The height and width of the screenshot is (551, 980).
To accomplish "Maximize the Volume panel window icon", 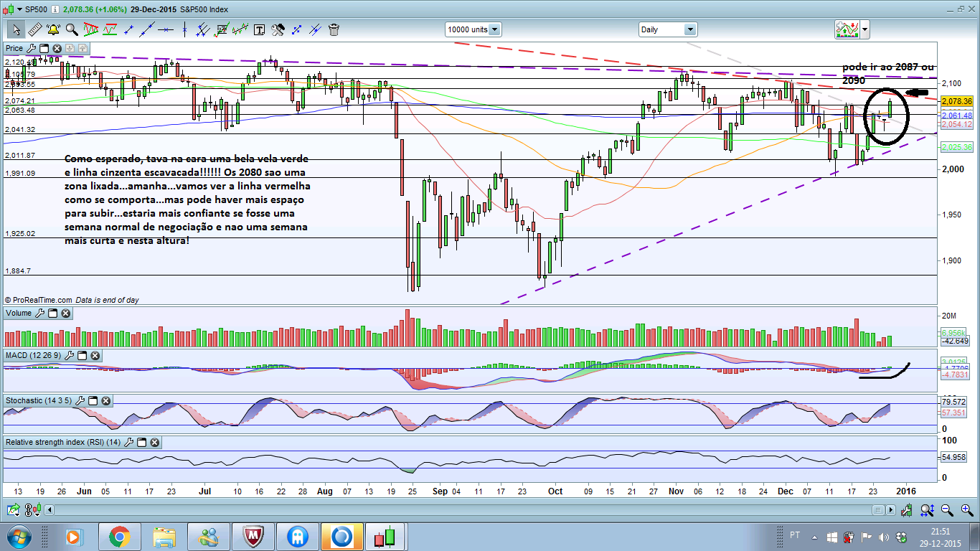I will coord(52,313).
